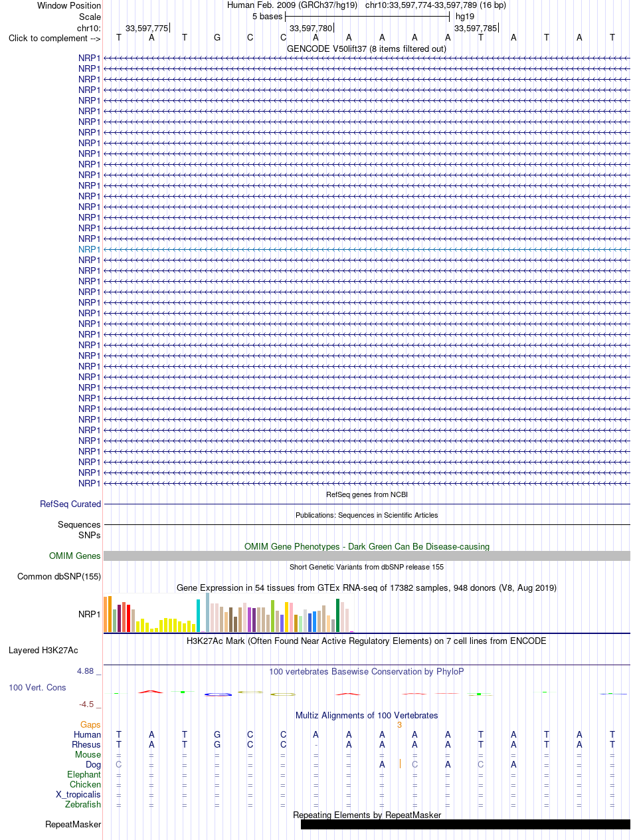Click the Human Feb. 2009 (GRCh37/hg19) text

(292, 5)
